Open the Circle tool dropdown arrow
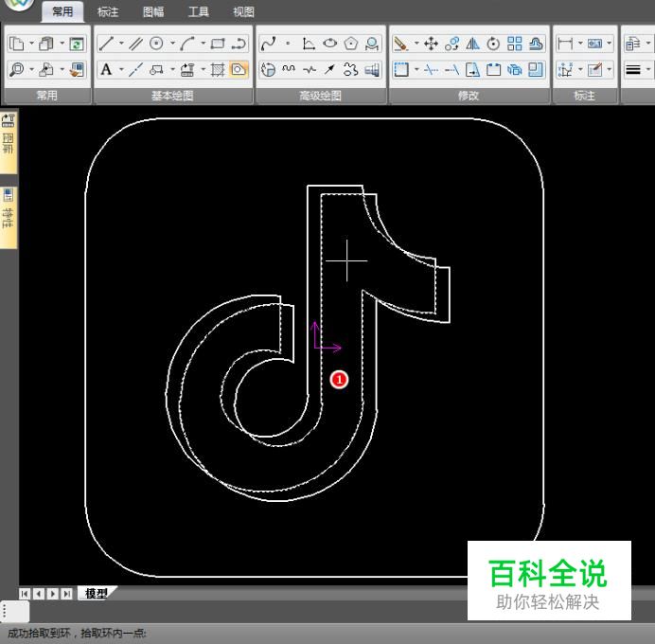 pos(172,43)
